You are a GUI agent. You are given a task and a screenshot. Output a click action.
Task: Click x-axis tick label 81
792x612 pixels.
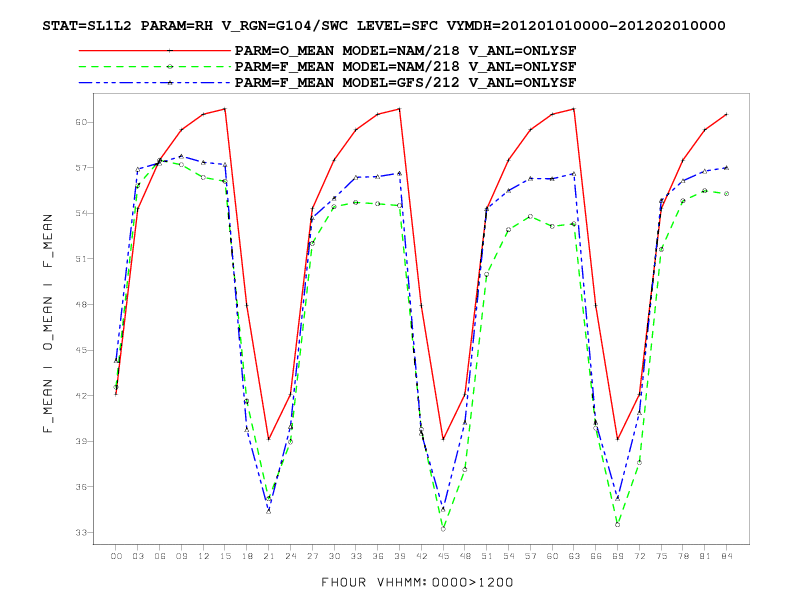[705, 556]
